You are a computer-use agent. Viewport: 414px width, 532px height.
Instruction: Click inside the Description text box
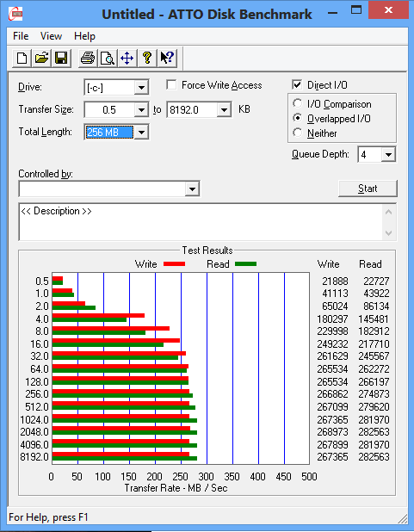pyautogui.click(x=201, y=222)
